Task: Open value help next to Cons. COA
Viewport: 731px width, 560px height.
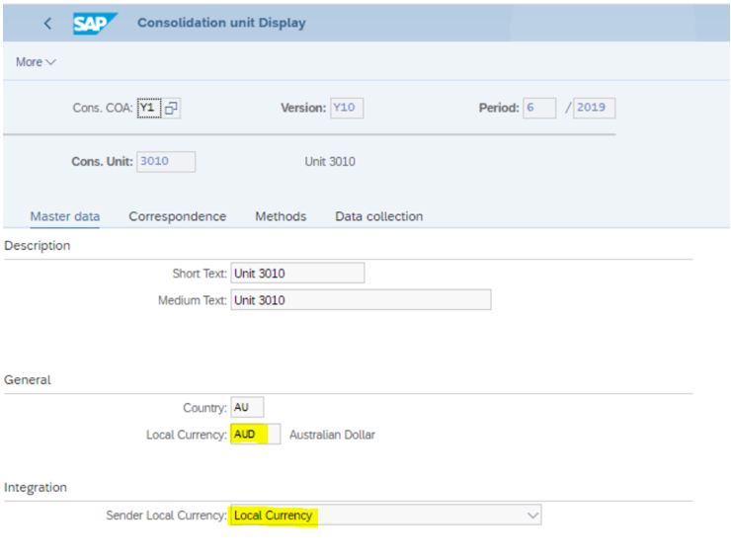Action: coord(171,109)
